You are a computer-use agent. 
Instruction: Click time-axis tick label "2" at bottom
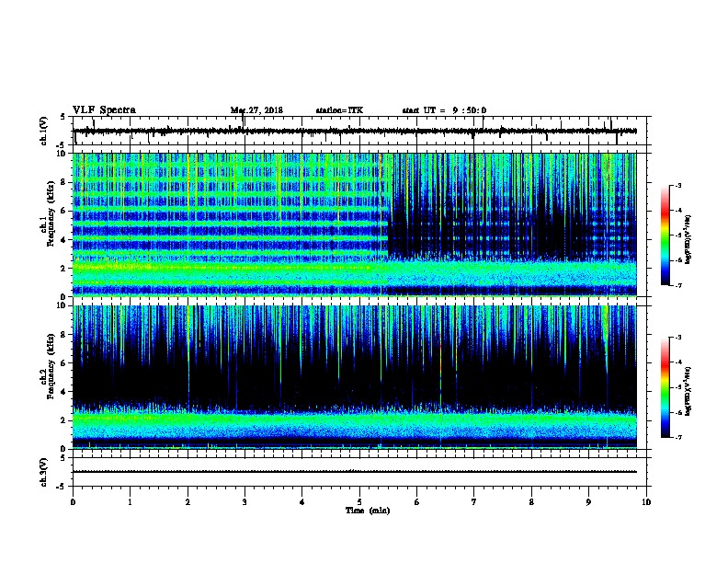pos(188,502)
